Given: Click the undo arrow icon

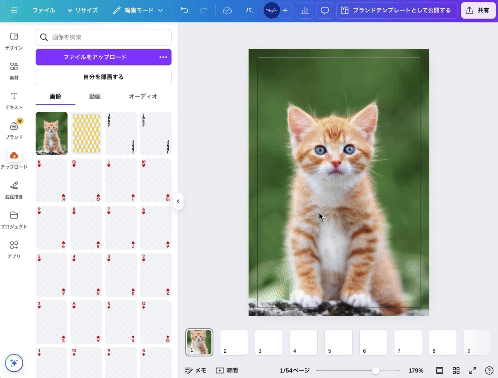Looking at the screenshot, I should coord(184,10).
